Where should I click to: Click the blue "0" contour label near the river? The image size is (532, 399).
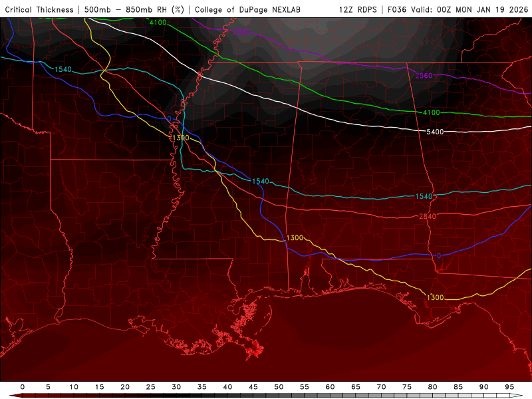coord(170,119)
